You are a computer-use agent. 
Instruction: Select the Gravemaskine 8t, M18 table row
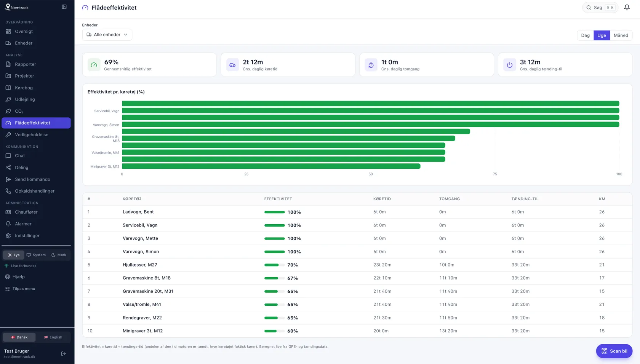click(x=357, y=278)
